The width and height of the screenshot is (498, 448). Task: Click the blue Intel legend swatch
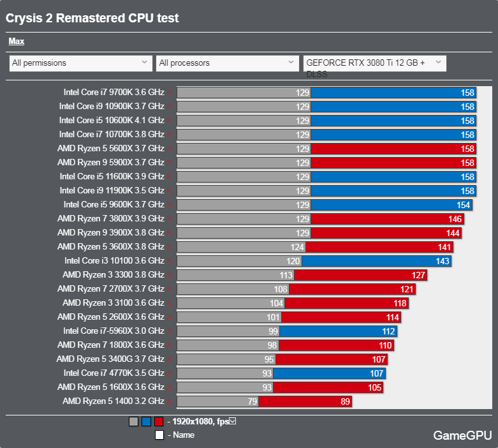[146, 422]
